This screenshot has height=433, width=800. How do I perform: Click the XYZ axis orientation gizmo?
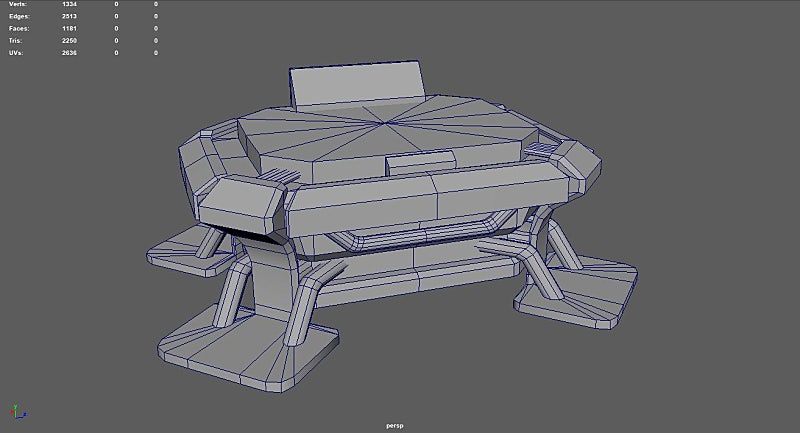[x=15, y=411]
